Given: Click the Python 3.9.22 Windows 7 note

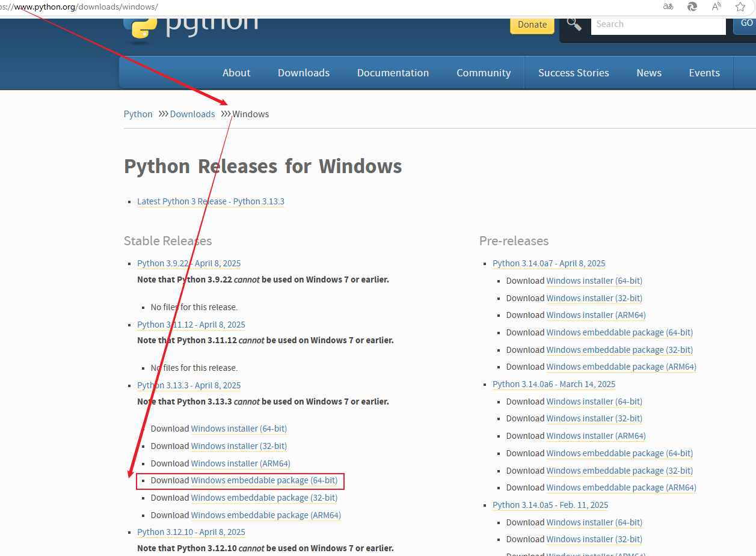Looking at the screenshot, I should (x=263, y=280).
